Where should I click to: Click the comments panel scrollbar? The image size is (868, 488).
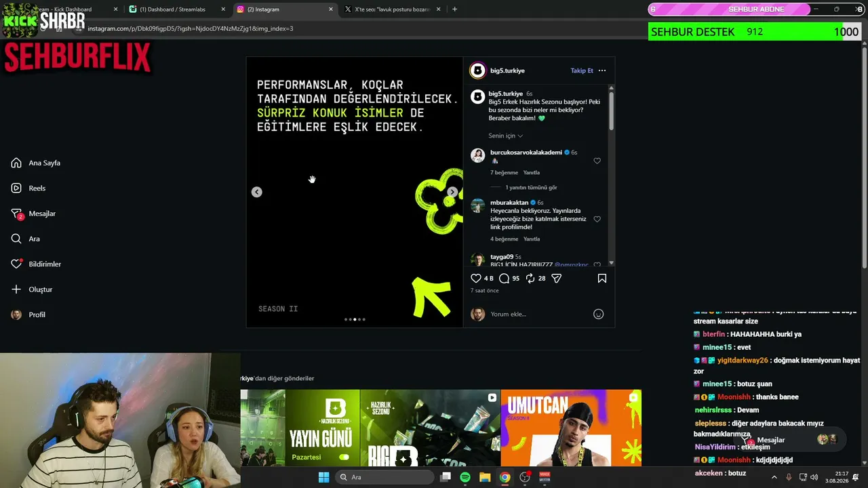(x=611, y=111)
